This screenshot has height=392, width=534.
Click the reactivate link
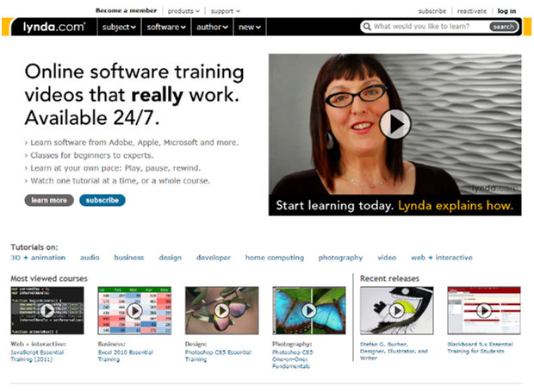click(x=472, y=11)
